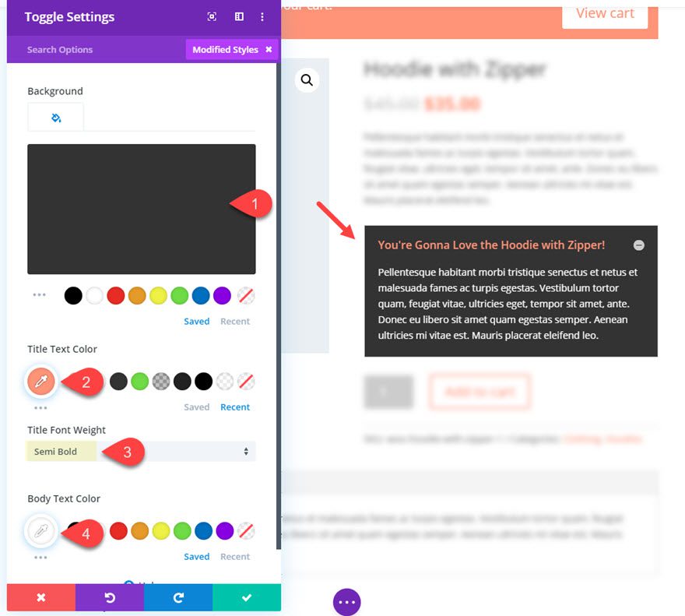Open the three-dot options menu in header
This screenshot has width=685, height=616.
pyautogui.click(x=262, y=16)
